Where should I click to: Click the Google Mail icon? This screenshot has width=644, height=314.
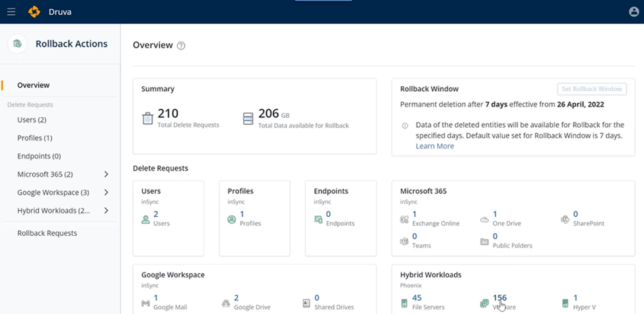point(145,303)
